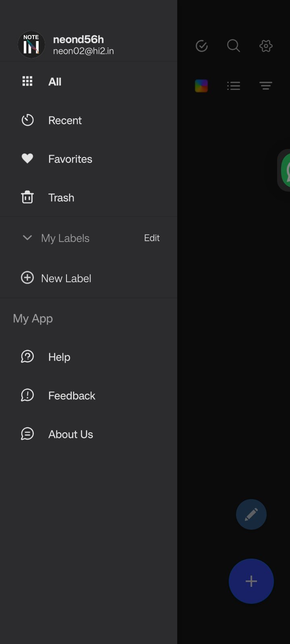Tap the pencil quick note button

pyautogui.click(x=251, y=514)
